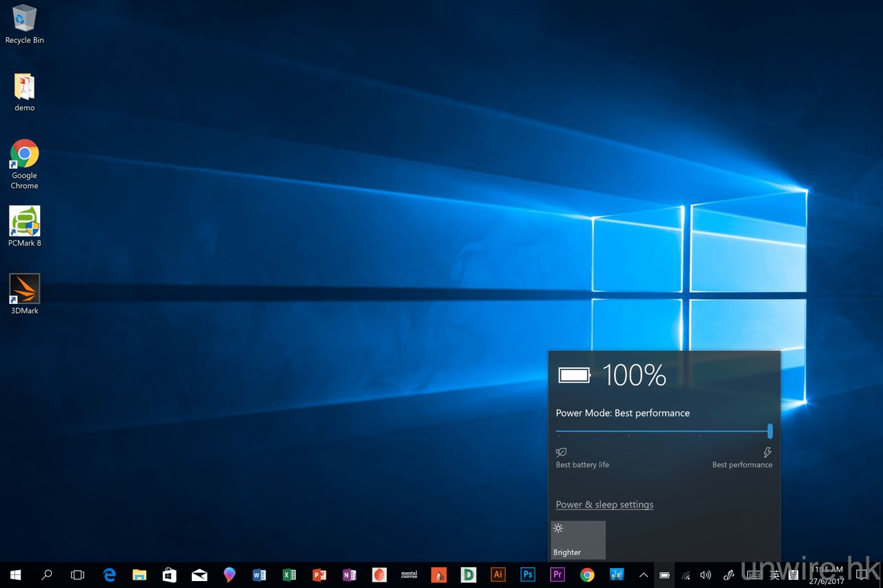Launch Adobe Illustrator from the taskbar
This screenshot has width=883, height=588.
coord(497,575)
